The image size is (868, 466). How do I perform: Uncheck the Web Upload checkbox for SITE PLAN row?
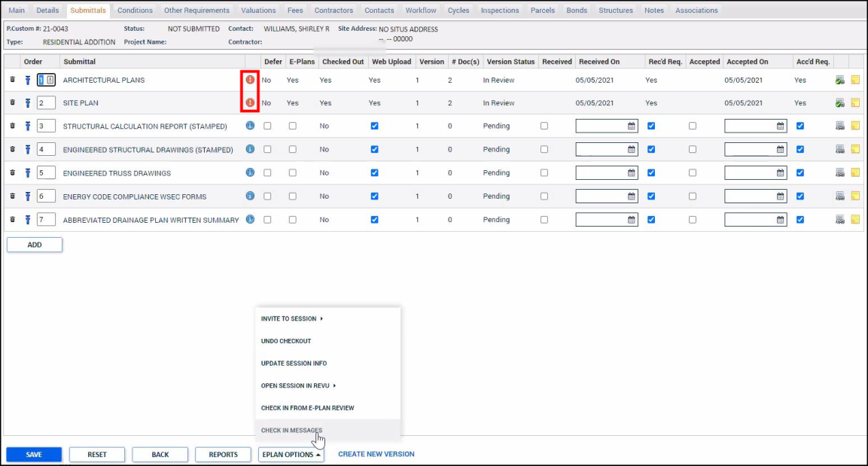click(x=374, y=102)
